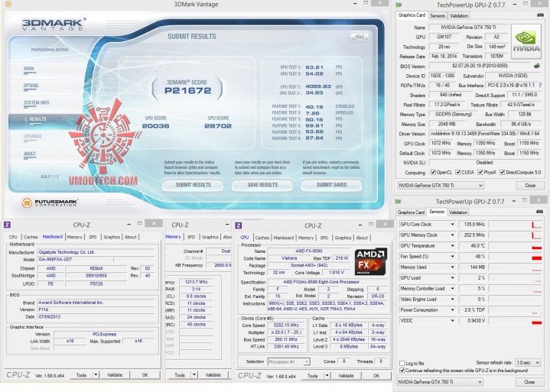Click the 3DMark score P21672
This screenshot has width=550, height=392.
188,90
